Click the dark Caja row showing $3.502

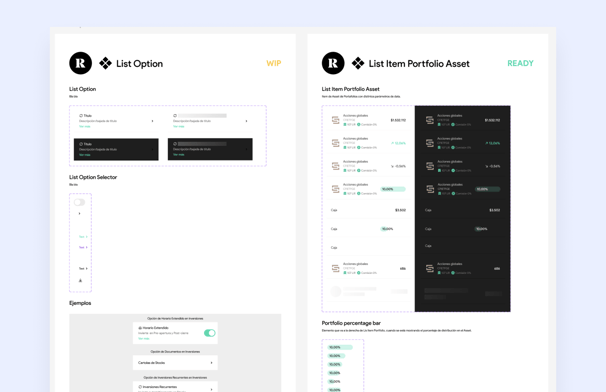pyautogui.click(x=462, y=210)
